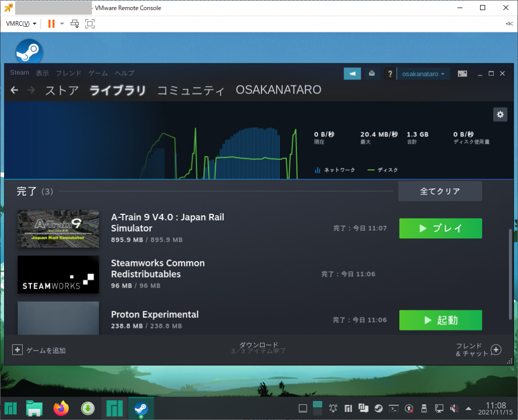The height and width of the screenshot is (420, 518).
Task: Click the Proton Experimental thumbnail
Action: coord(58,318)
